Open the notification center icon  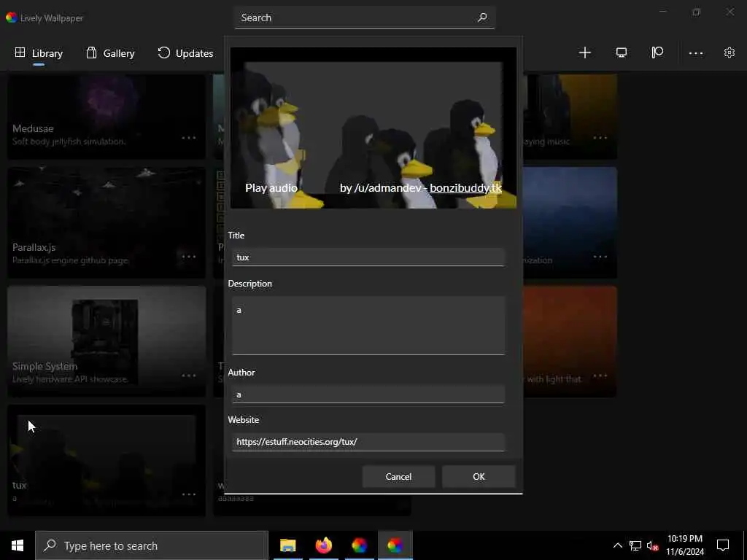pyautogui.click(x=723, y=545)
